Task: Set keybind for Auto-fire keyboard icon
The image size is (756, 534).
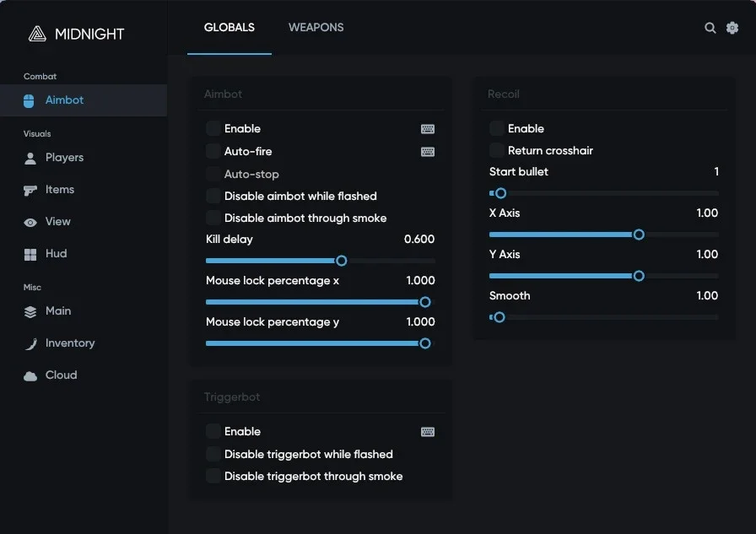Action: [427, 152]
